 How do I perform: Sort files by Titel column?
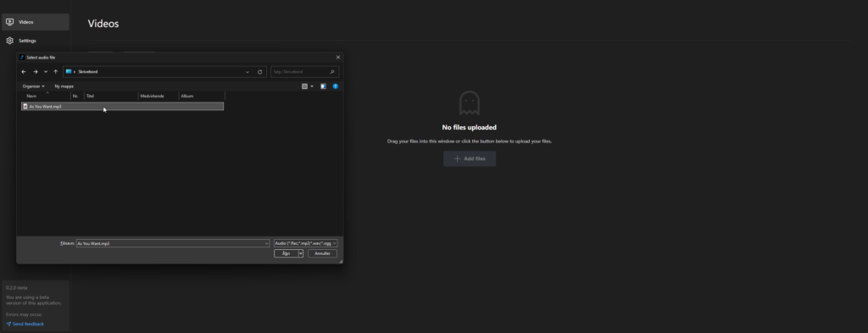pyautogui.click(x=111, y=97)
